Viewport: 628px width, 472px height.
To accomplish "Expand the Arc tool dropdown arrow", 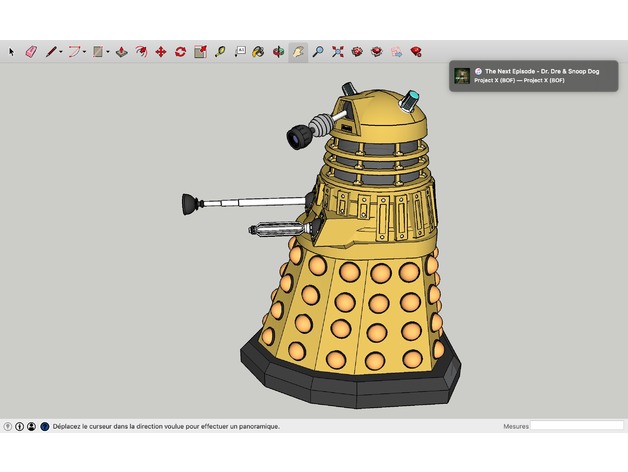I will 85,51.
